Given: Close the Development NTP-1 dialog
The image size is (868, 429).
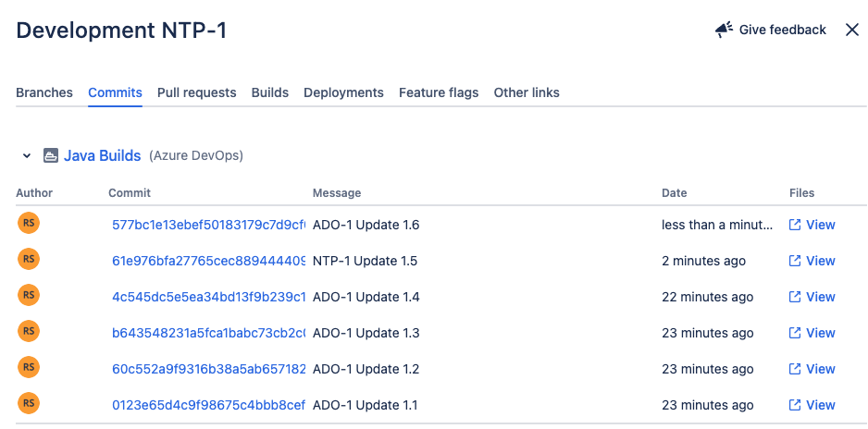Looking at the screenshot, I should point(852,30).
